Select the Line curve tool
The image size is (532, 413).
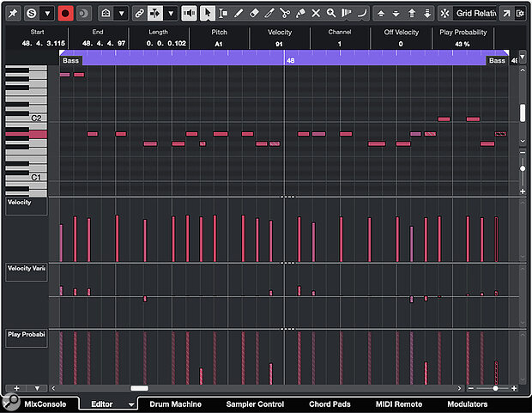click(362, 14)
